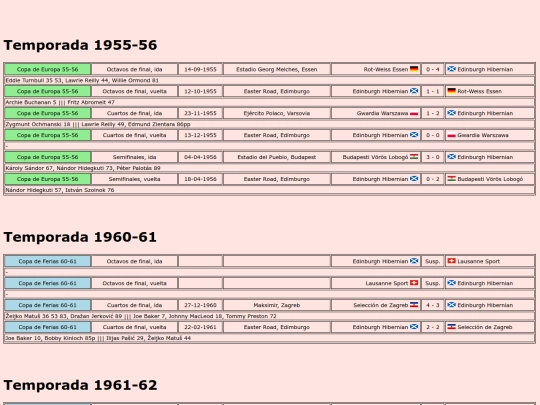Click Polish flag next to Gwardia Warszawa 1 - 2
Viewport: 540px width, 405px height.
[x=414, y=113]
